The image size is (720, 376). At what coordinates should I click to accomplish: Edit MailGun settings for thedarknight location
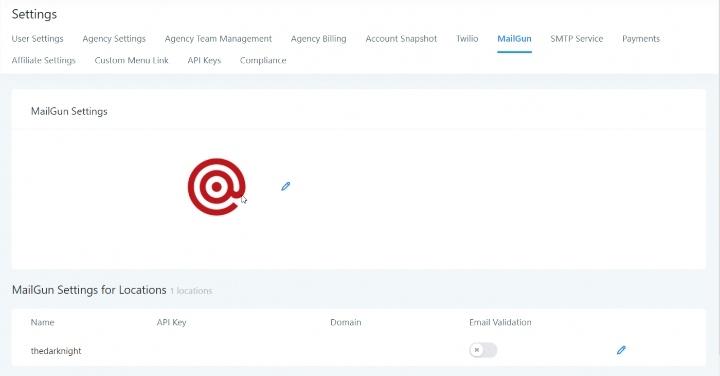(x=621, y=350)
